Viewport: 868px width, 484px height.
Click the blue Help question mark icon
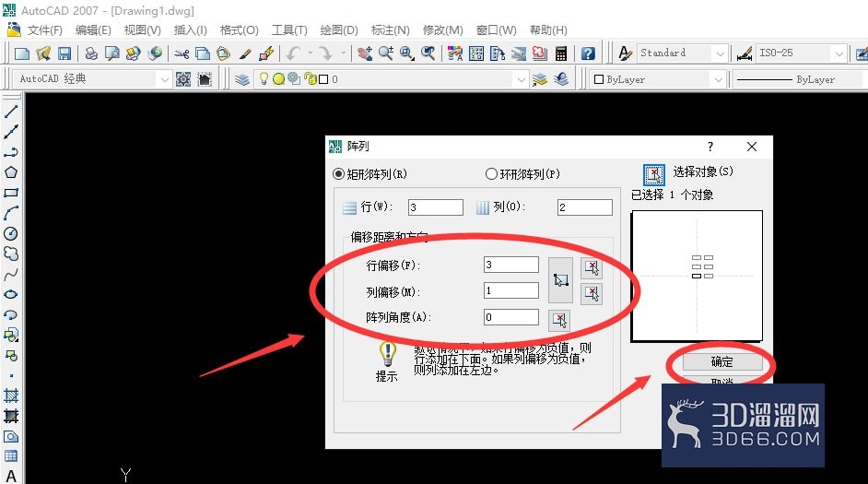click(588, 53)
